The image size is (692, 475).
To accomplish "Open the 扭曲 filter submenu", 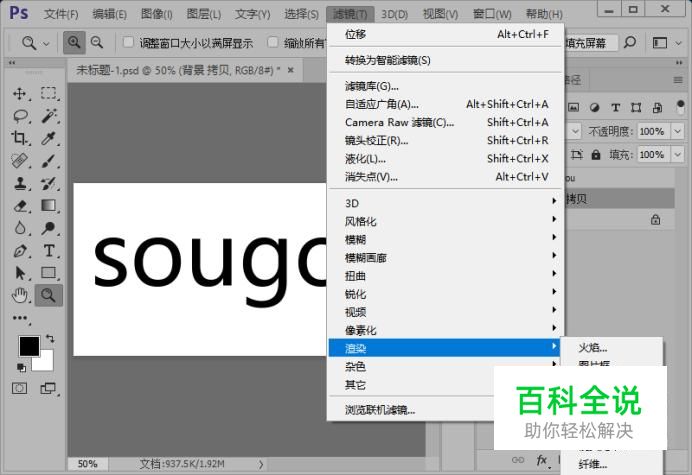I will [446, 276].
